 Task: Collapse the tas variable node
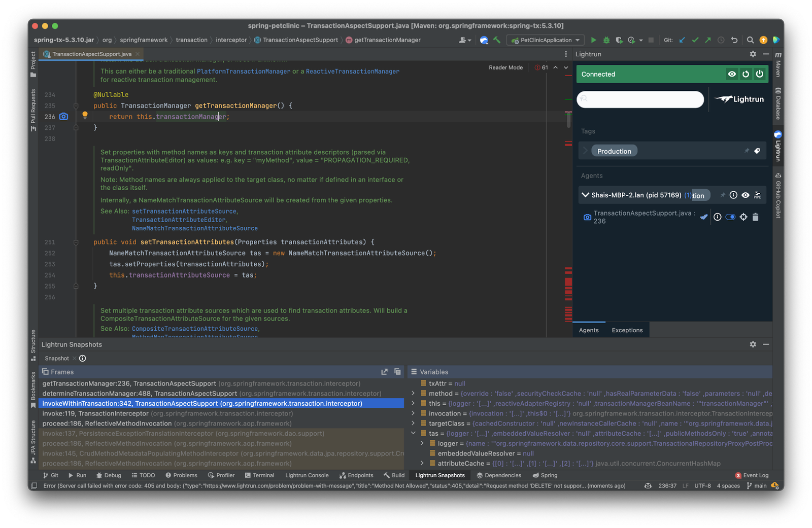[413, 434]
